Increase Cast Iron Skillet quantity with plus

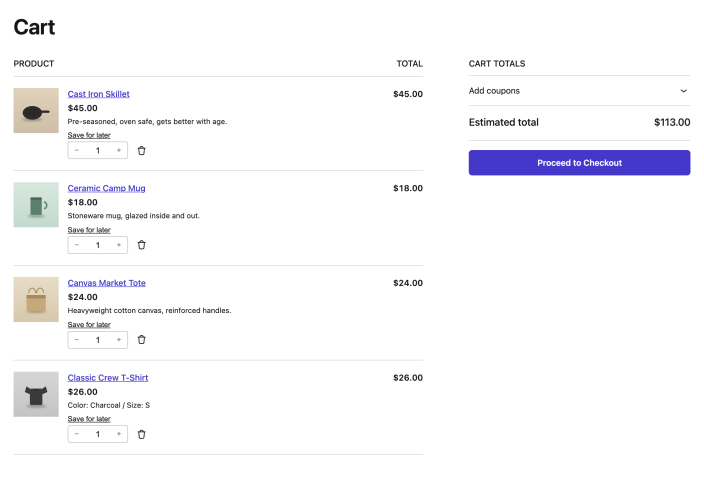tap(119, 150)
